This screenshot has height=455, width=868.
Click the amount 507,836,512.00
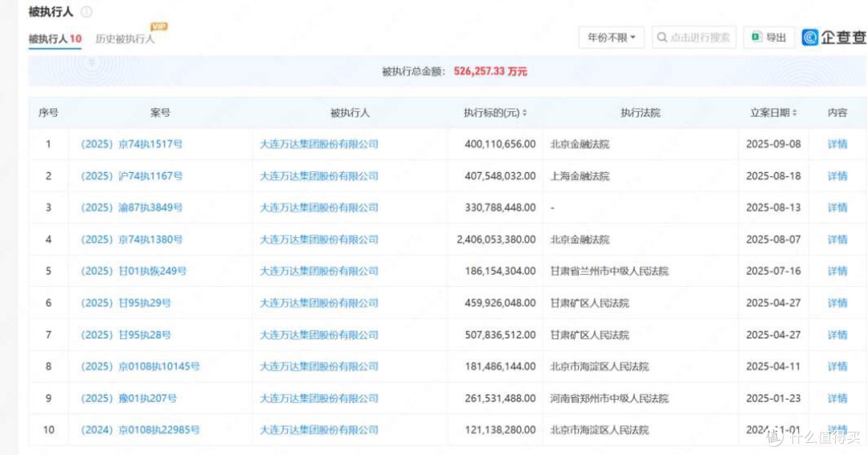501,335
